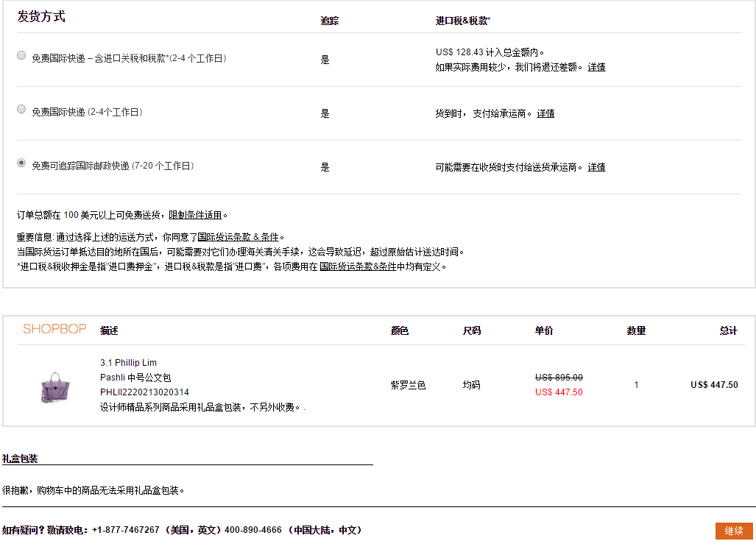The height and width of the screenshot is (555, 756).
Task: Click the SHOPBOP logo
Action: (x=54, y=329)
